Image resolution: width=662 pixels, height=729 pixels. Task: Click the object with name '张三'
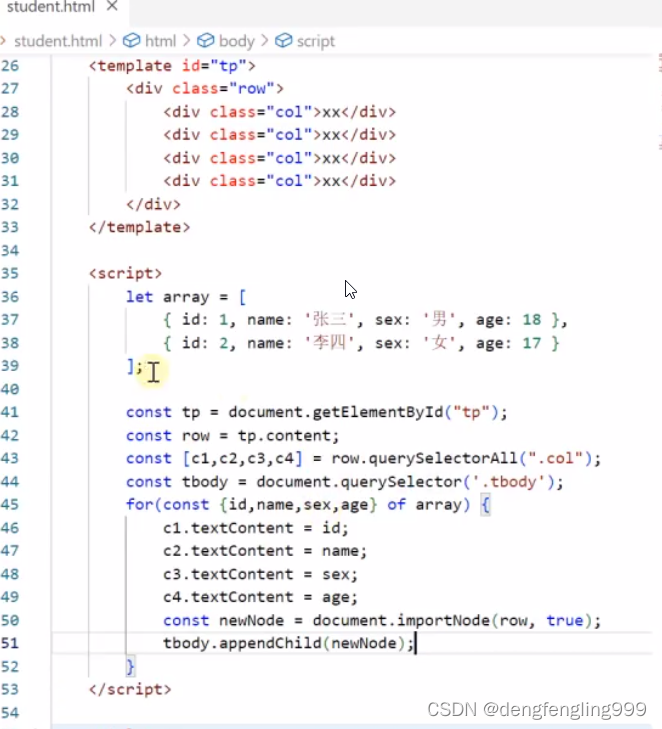point(365,320)
